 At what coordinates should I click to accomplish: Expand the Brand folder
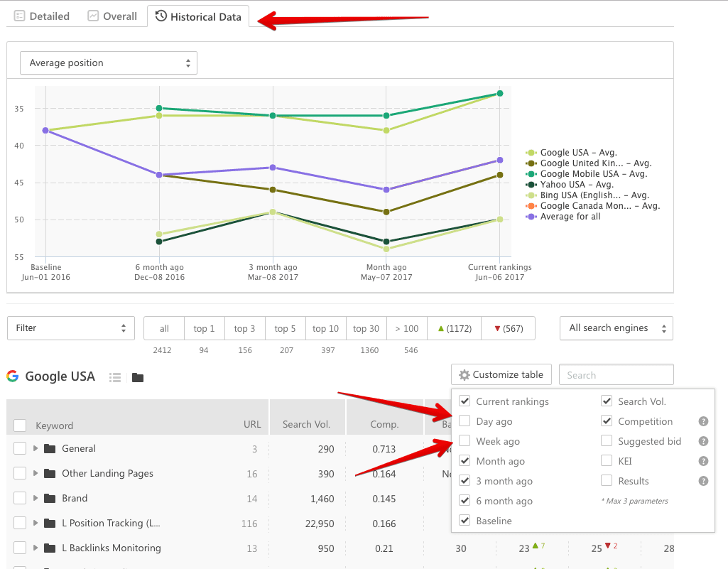(x=36, y=498)
